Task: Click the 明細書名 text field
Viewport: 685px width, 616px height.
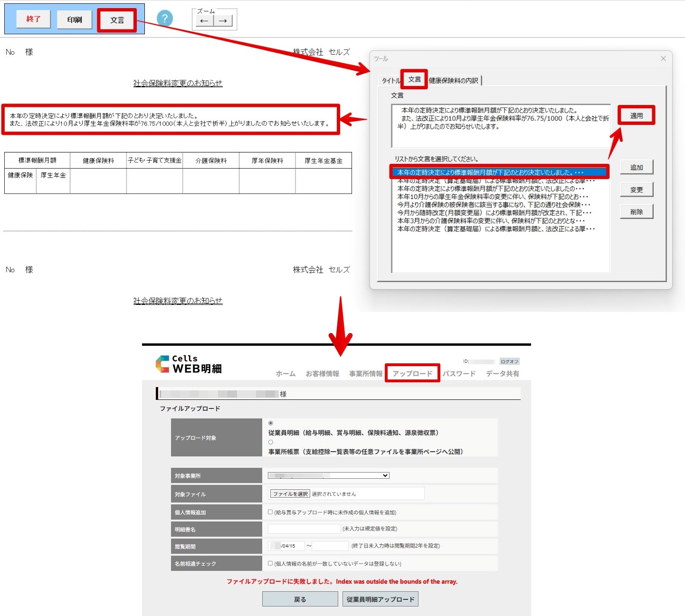Action: point(304,529)
